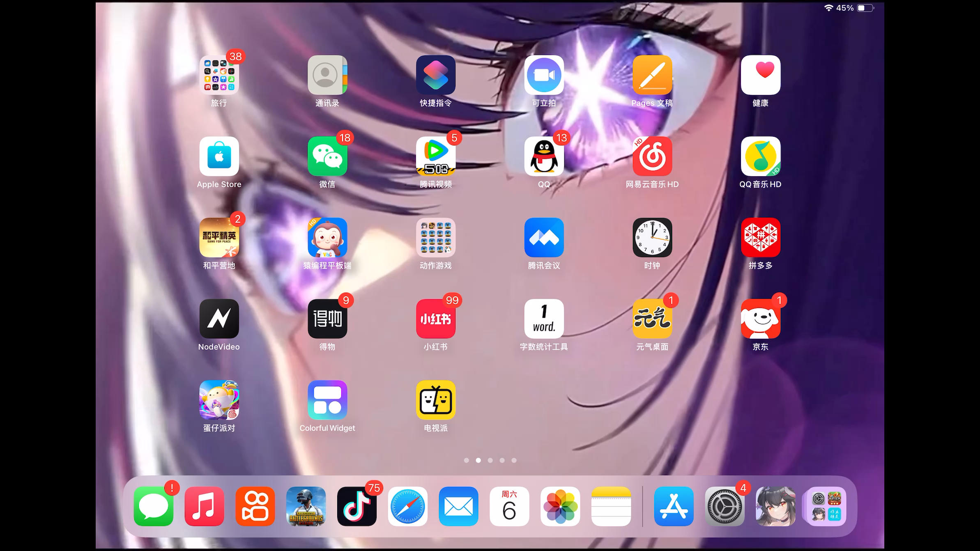Expand the 旅行 app folder
Viewport: 980px width, 551px height.
pyautogui.click(x=219, y=75)
